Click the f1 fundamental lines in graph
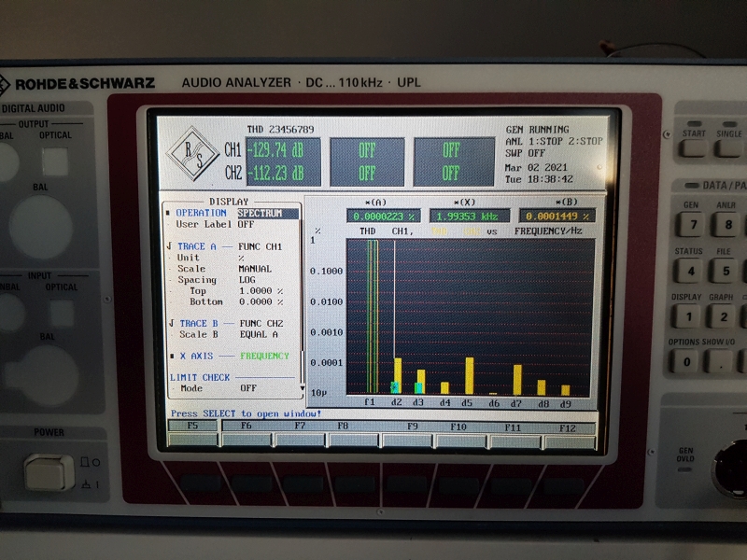The width and height of the screenshot is (747, 560). (x=372, y=316)
